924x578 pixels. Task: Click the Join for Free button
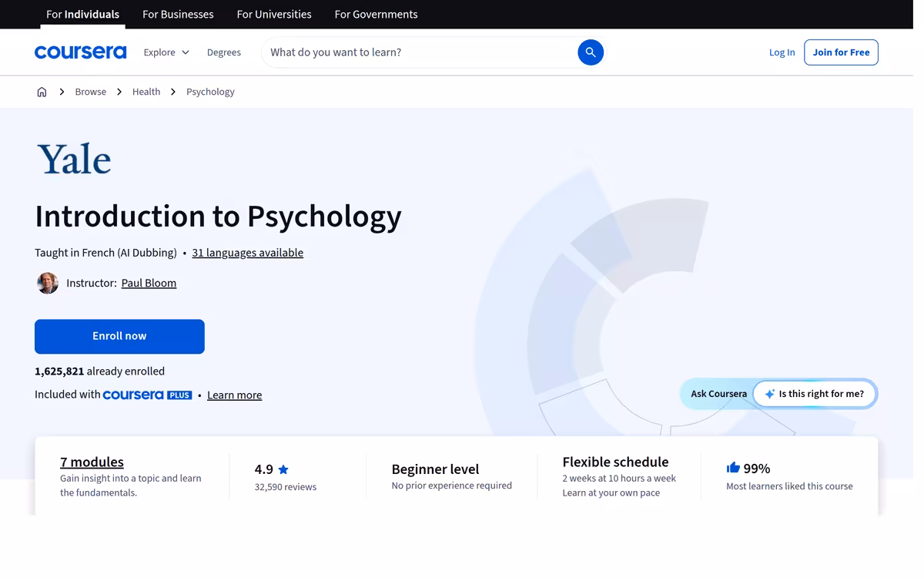[x=841, y=52]
